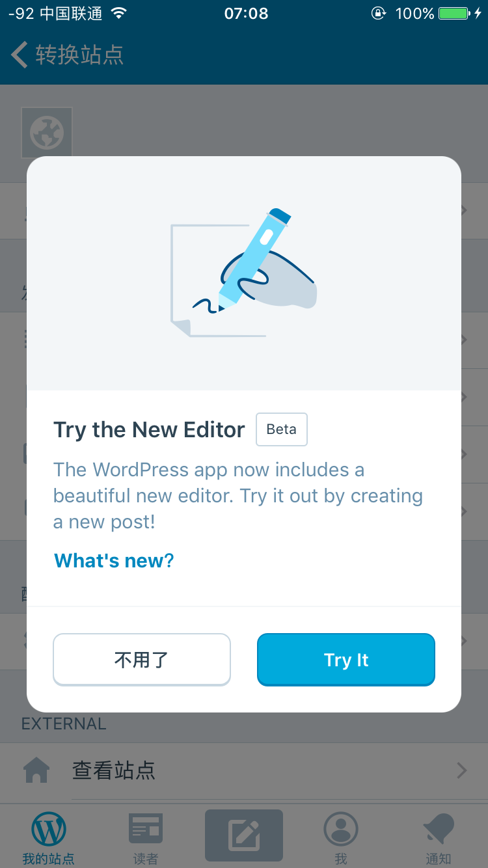Viewport: 488px width, 868px height.
Task: Tap the topmost right-edge row chevron
Action: click(x=464, y=210)
